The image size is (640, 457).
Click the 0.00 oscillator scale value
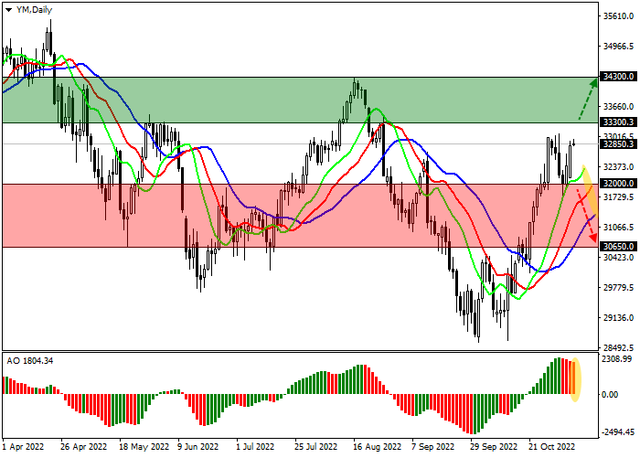pyautogui.click(x=611, y=395)
